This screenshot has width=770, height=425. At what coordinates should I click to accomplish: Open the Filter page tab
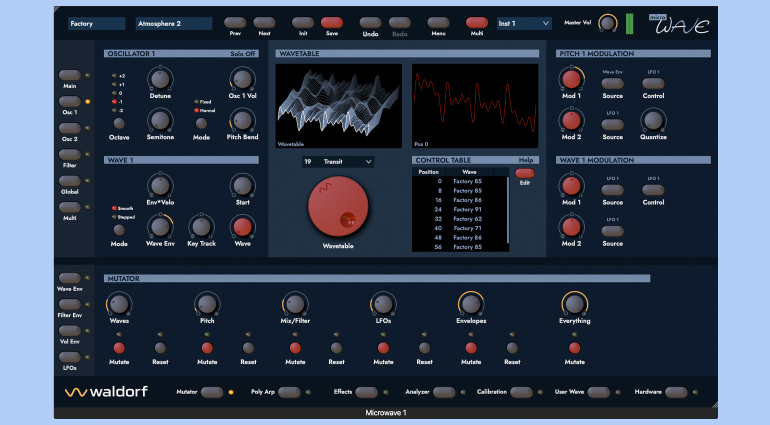pos(70,154)
